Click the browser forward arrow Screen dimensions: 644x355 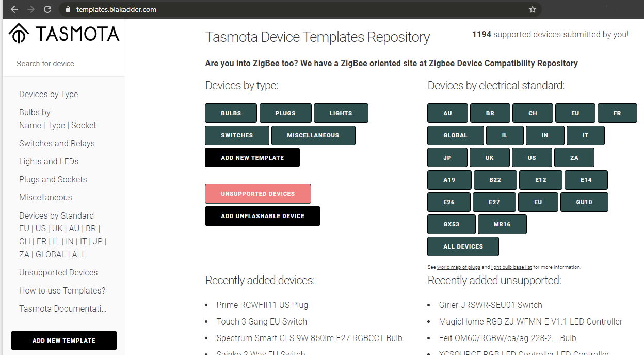pos(30,9)
